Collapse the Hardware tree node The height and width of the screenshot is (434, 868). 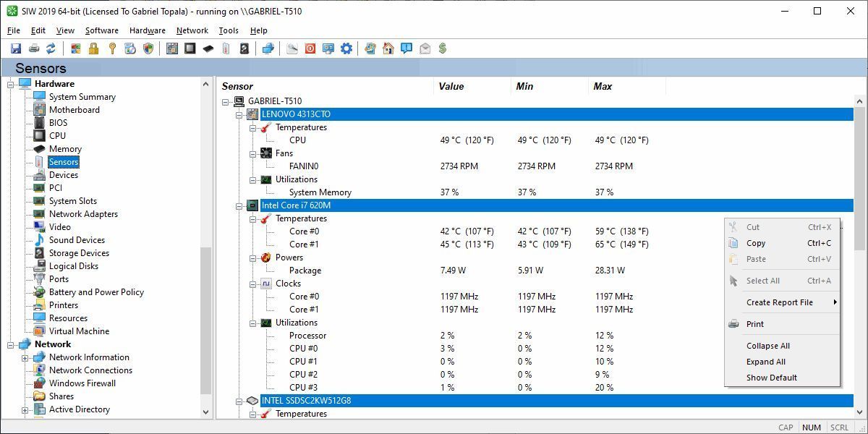point(11,84)
